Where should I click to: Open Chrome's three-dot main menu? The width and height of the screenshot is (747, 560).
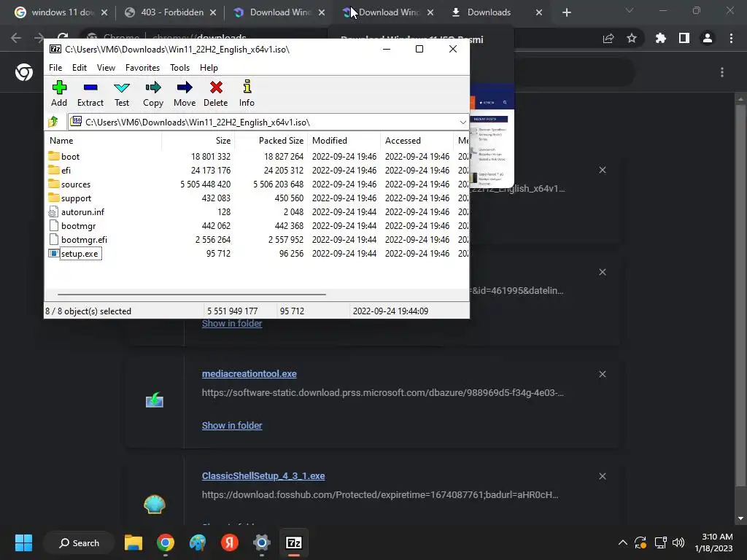point(731,38)
